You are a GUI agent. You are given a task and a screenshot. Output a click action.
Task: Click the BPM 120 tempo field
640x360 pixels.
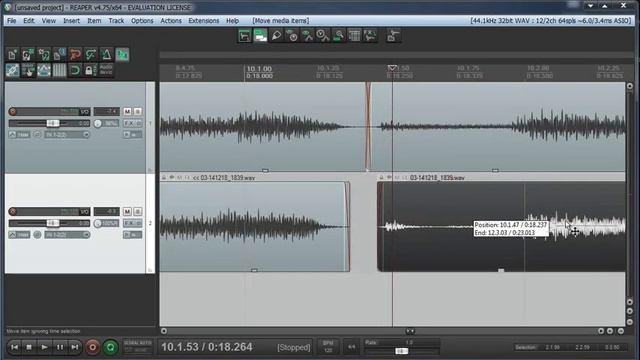(328, 347)
